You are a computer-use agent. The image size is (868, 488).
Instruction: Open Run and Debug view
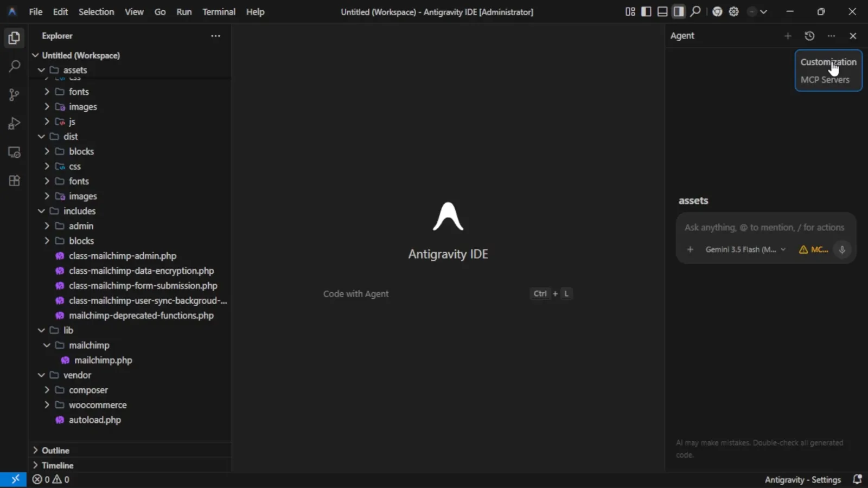(14, 124)
